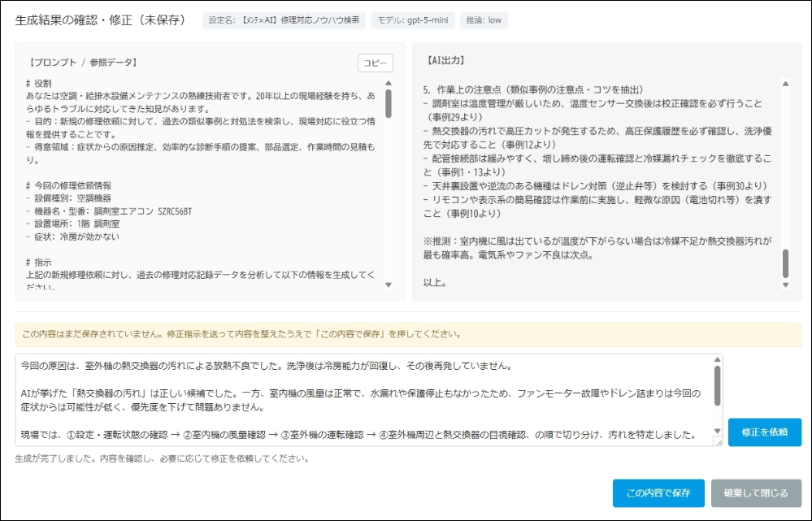Click the コピー button in prompt panel
Image resolution: width=812 pixels, height=521 pixels.
click(375, 63)
